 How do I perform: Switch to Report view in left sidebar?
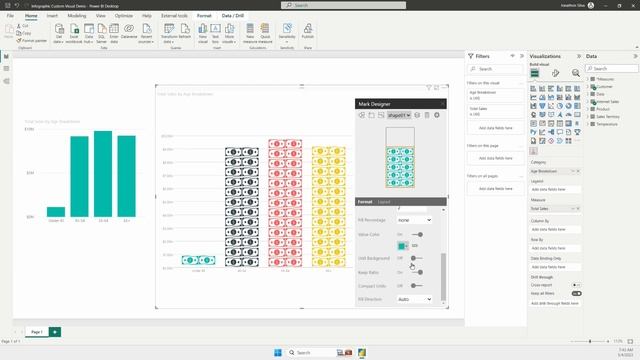(x=6, y=56)
